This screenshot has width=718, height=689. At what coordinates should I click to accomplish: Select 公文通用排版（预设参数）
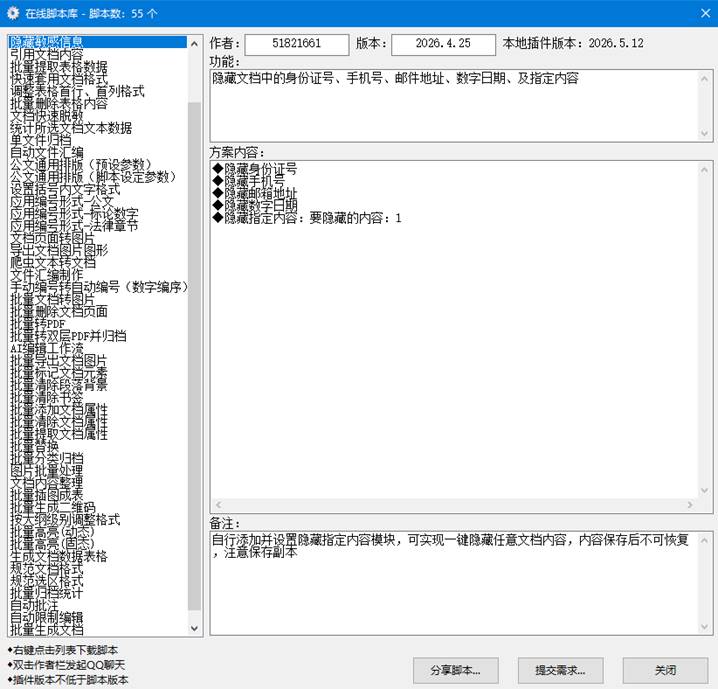pos(98,165)
